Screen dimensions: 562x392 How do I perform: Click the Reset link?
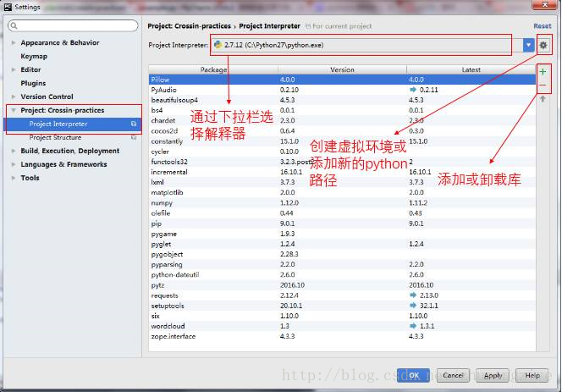(x=543, y=25)
